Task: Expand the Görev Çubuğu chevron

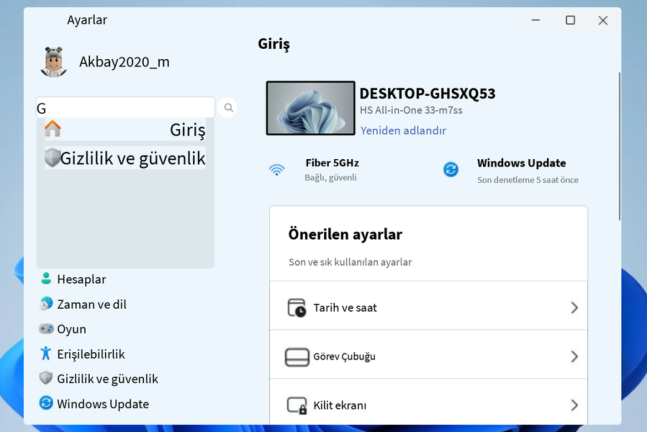Action: click(x=574, y=356)
